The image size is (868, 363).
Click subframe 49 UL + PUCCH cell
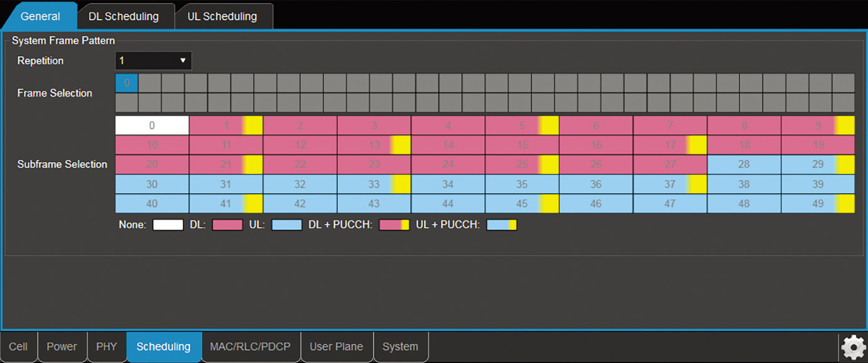click(818, 203)
